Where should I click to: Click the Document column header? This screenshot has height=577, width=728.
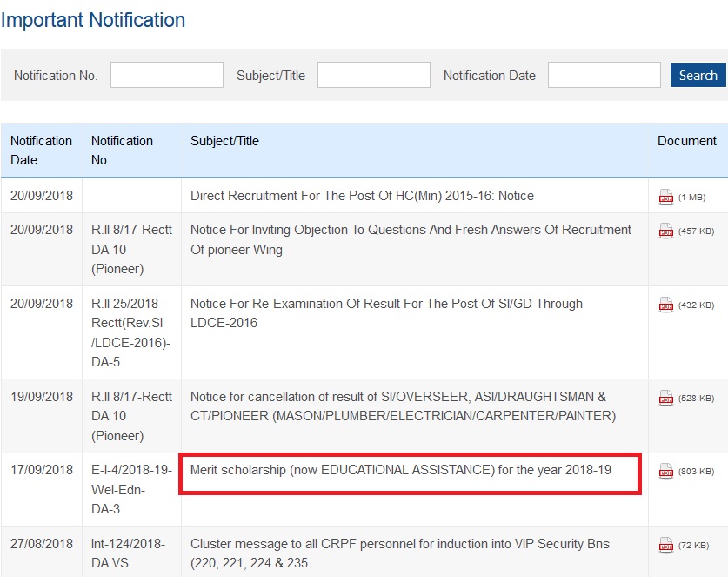click(x=686, y=141)
